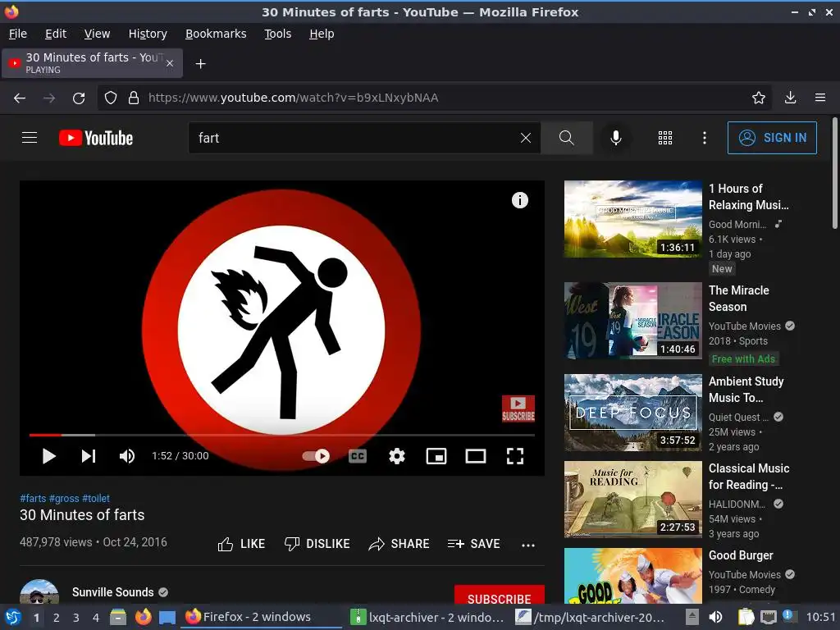
Task: Open the YouTube guide hamburger menu
Action: point(30,138)
